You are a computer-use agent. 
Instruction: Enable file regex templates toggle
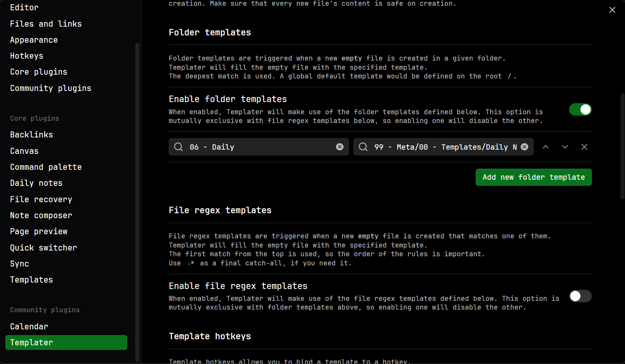point(580,296)
